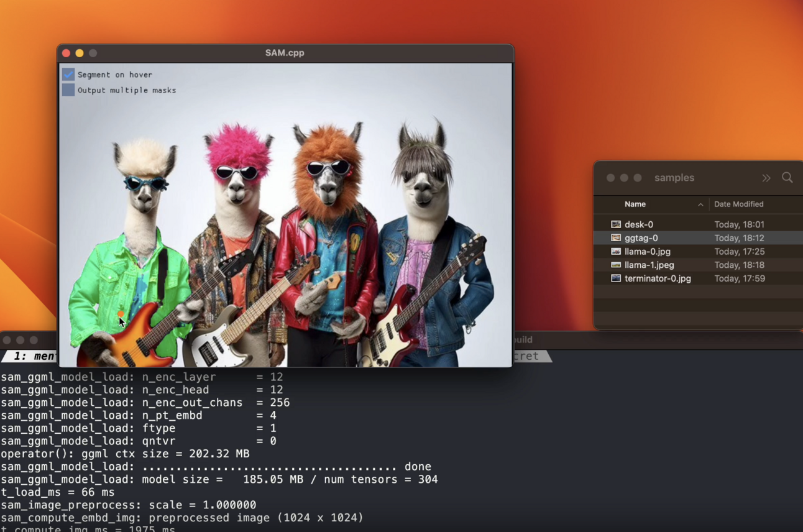Click the "preprocessed image (1024 x 1024)" line

[x=181, y=518]
